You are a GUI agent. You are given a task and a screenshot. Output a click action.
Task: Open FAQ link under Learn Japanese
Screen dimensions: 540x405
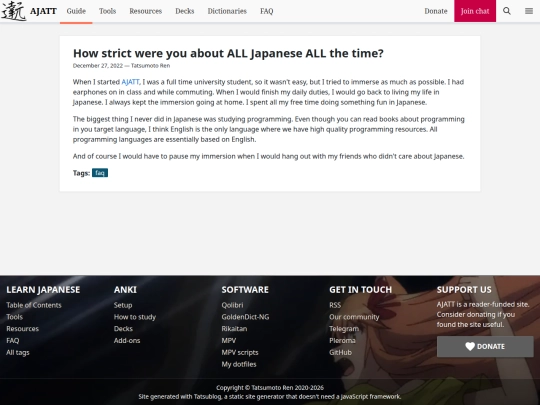(x=13, y=341)
